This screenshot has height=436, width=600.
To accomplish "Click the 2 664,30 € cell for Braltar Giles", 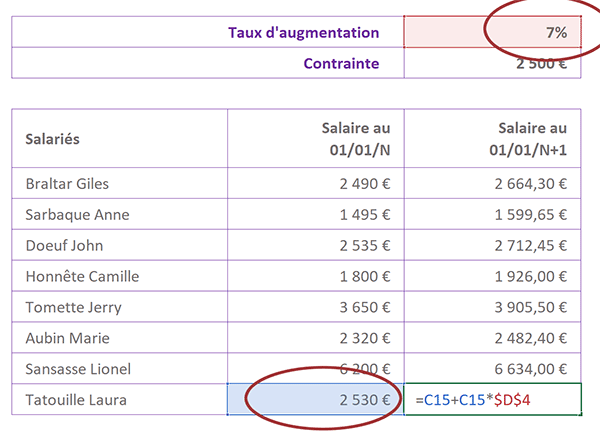I will tap(492, 183).
